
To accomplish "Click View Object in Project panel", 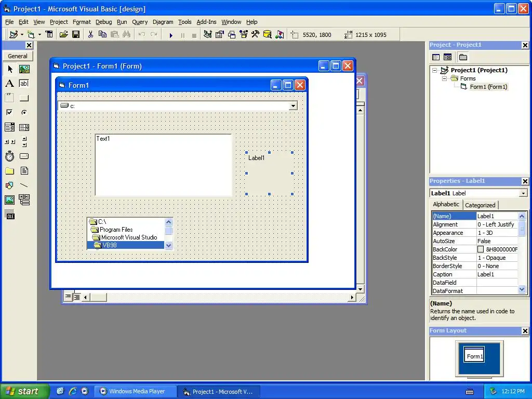I will pyautogui.click(x=447, y=57).
